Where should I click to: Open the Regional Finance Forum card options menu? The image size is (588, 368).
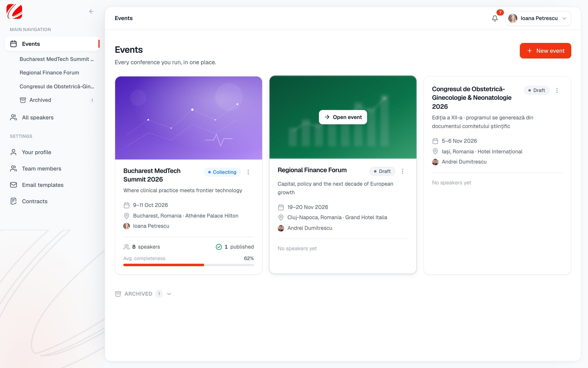(402, 171)
